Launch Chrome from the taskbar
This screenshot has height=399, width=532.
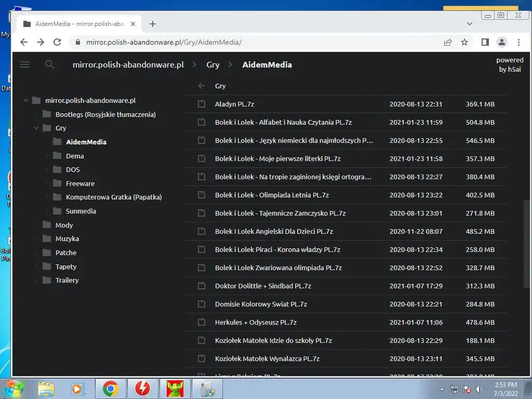110,389
